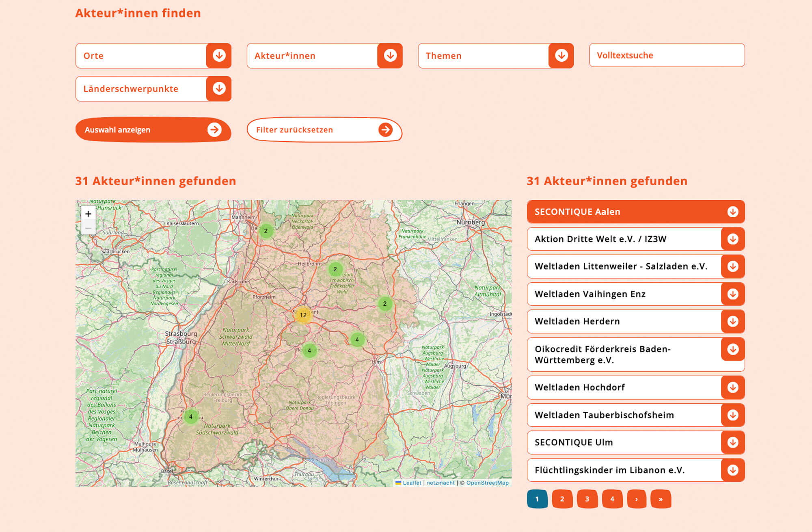This screenshot has width=812, height=532.
Task: Click into the Volltextsuche search field
Action: [x=667, y=55]
